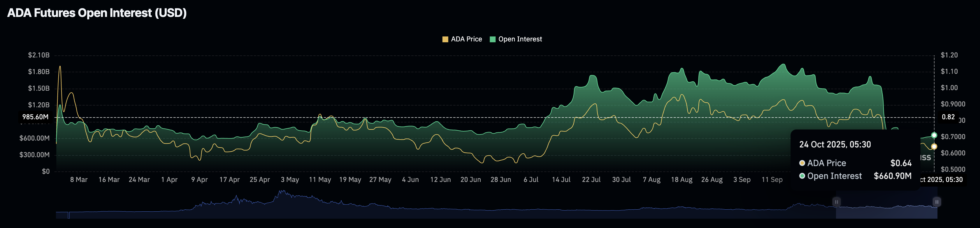
Task: Click the yellow ADA Price legend swatch
Action: [445, 39]
